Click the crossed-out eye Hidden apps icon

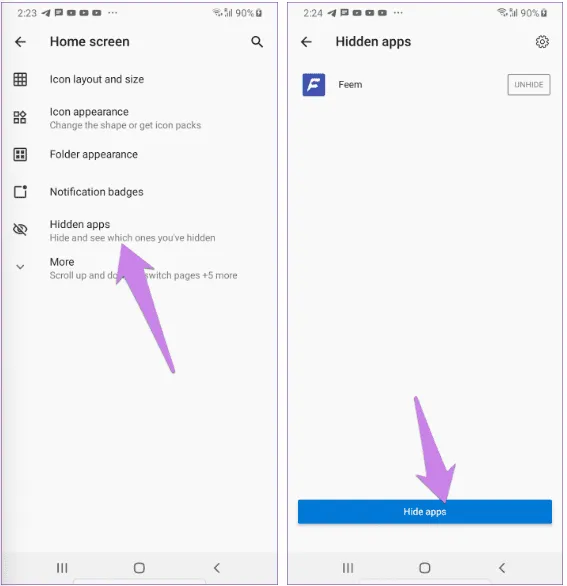point(20,229)
